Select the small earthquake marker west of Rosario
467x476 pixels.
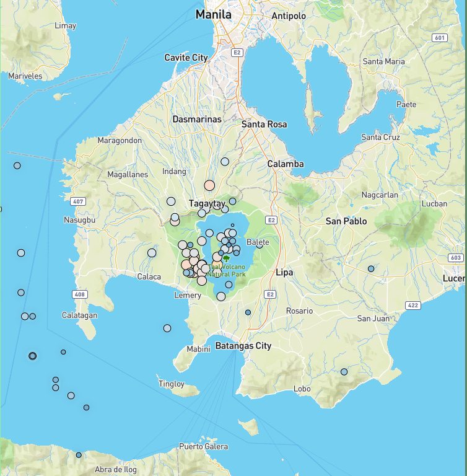click(248, 312)
